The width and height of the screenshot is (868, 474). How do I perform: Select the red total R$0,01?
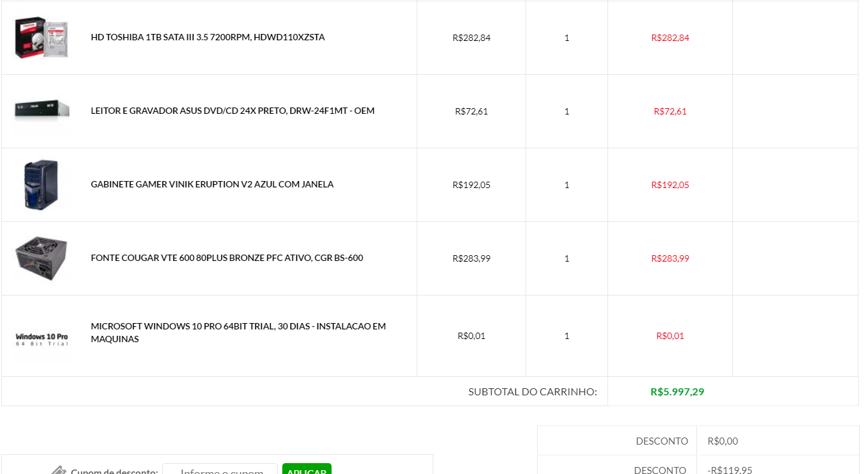pyautogui.click(x=670, y=336)
